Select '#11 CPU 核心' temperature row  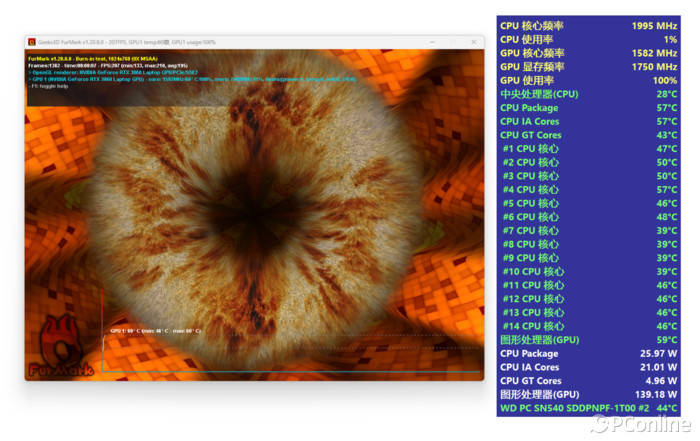(x=588, y=285)
